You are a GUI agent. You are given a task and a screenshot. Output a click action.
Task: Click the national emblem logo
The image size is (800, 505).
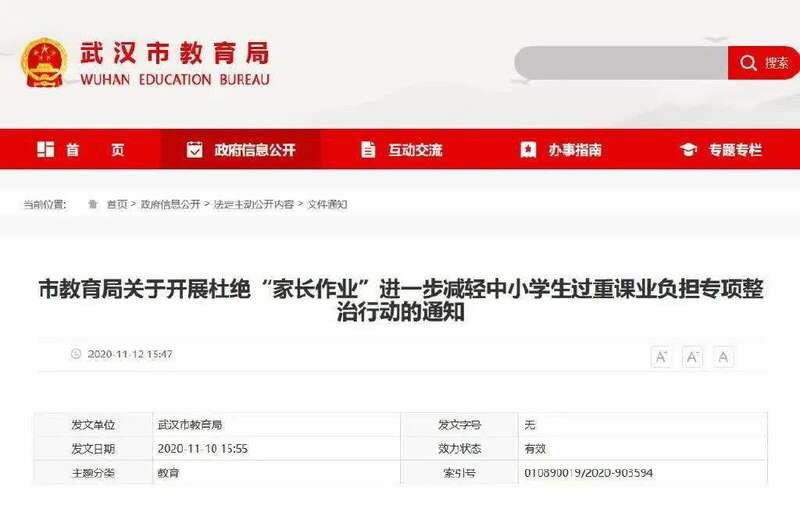(43, 62)
